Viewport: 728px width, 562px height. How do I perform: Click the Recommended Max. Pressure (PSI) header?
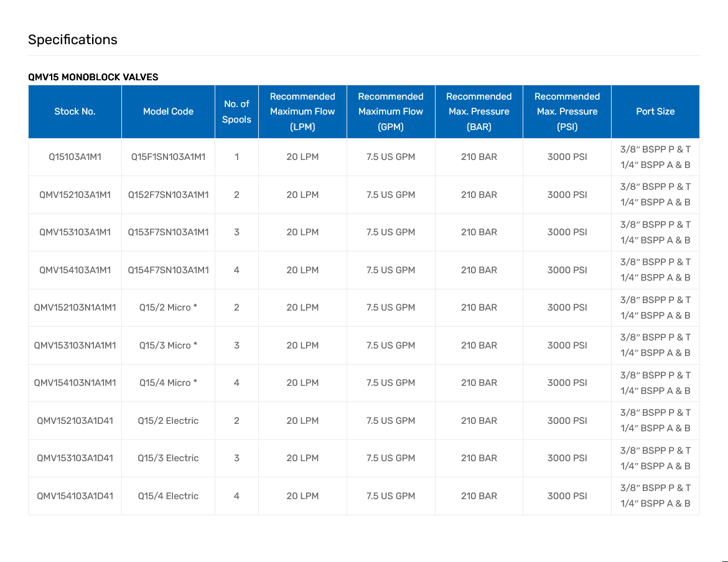pos(567,111)
